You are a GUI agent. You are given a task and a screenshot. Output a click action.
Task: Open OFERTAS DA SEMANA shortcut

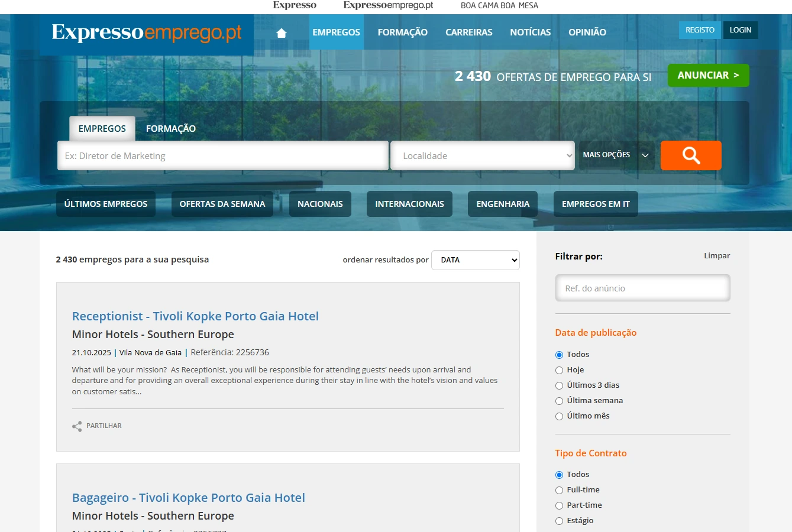click(x=222, y=204)
